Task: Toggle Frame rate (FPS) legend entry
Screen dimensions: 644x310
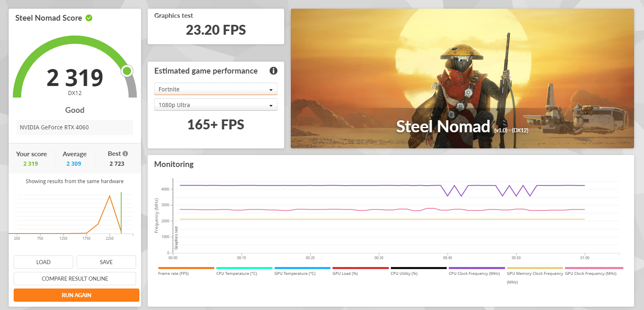Action: coord(173,274)
